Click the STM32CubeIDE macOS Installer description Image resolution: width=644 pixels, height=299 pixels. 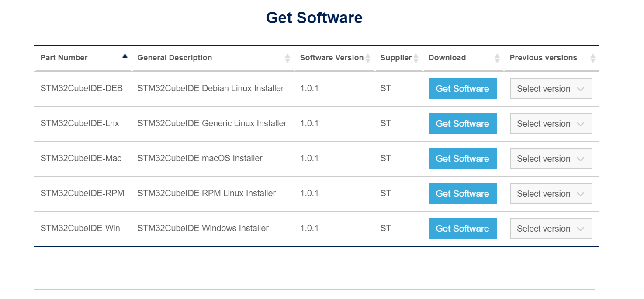pyautogui.click(x=200, y=158)
